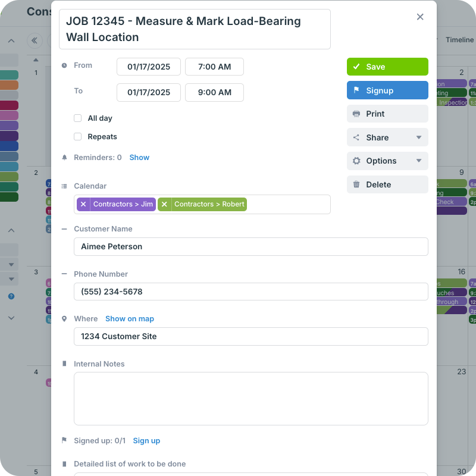Click the Customer Name input field
The height and width of the screenshot is (476, 476).
250,246
